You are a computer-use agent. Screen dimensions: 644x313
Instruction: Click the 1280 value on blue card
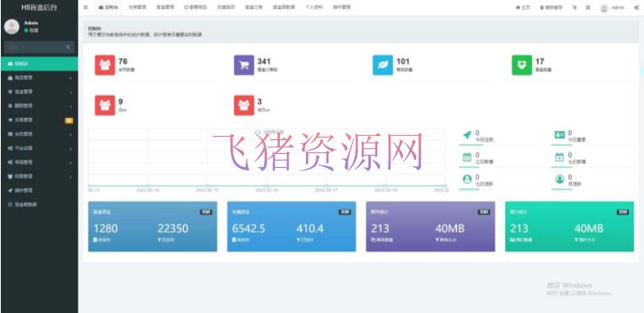coord(106,229)
